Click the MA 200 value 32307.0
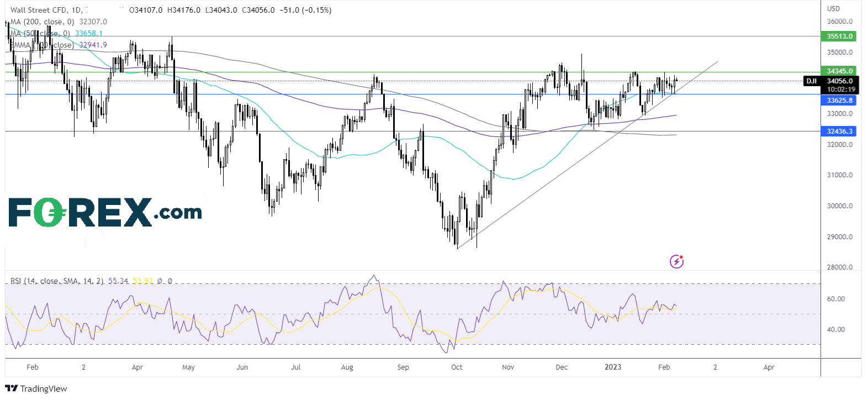 (93, 22)
